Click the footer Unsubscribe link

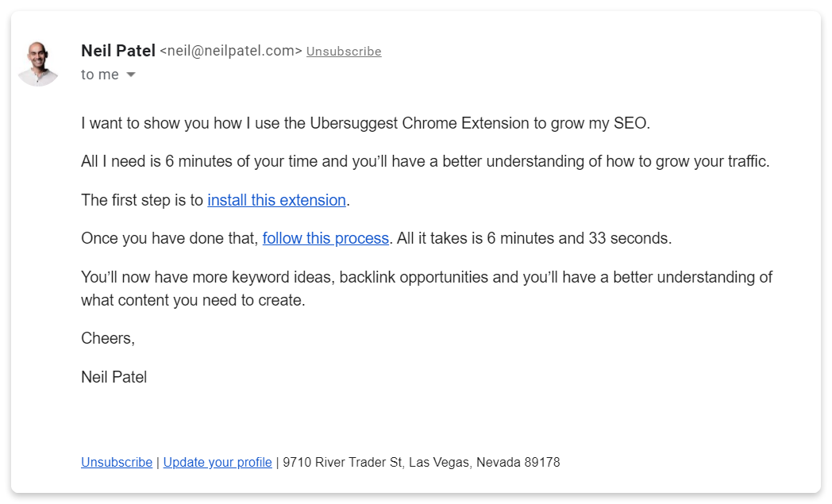[x=117, y=462]
